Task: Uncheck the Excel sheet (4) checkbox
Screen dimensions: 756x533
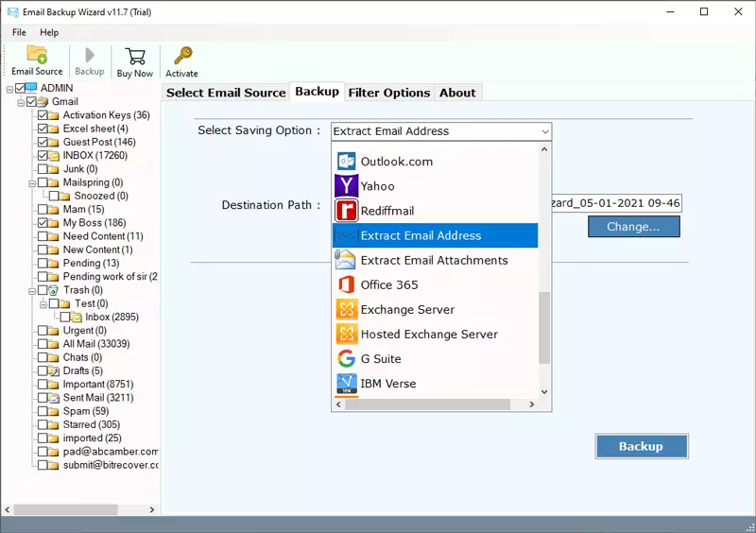Action: tap(43, 129)
